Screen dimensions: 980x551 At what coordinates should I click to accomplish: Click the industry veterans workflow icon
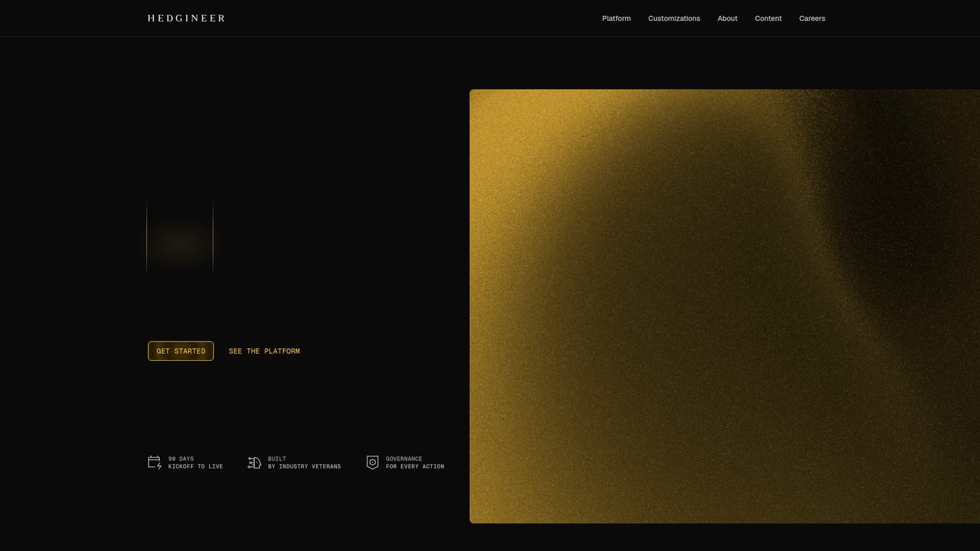(x=254, y=462)
